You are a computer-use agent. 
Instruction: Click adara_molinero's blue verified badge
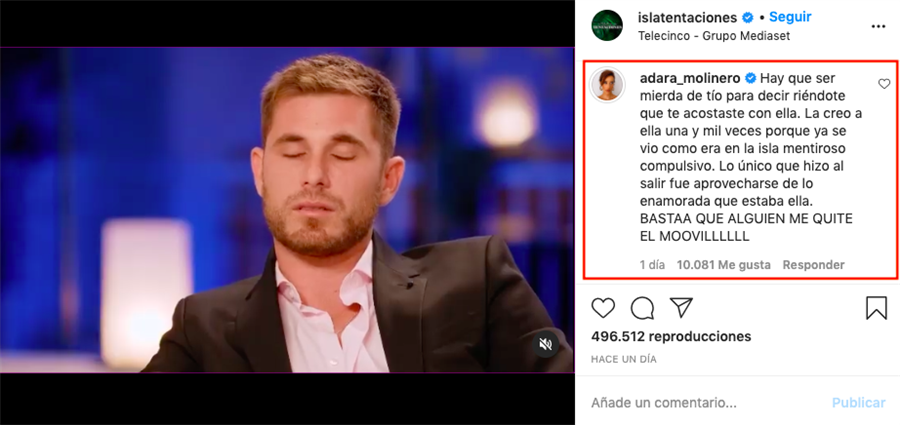tap(750, 78)
